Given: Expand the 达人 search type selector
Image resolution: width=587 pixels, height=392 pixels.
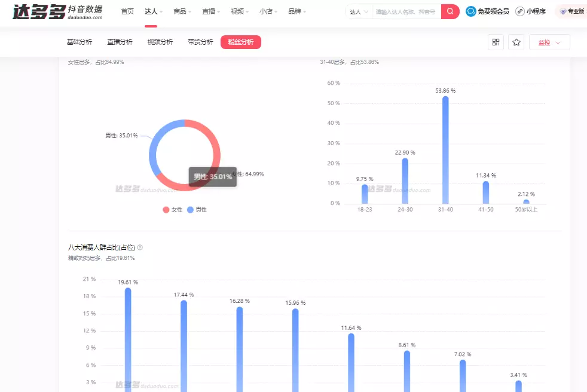Looking at the screenshot, I should point(359,11).
